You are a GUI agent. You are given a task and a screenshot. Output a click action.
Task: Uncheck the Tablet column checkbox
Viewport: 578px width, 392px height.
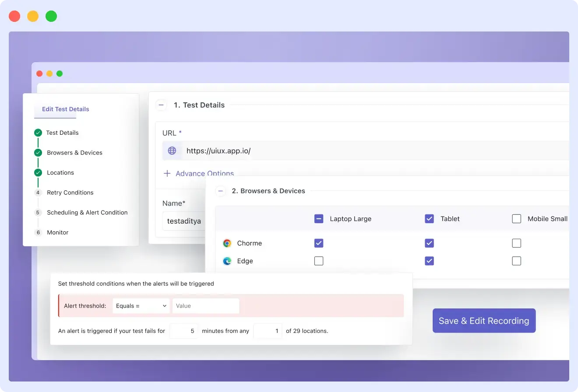(x=430, y=219)
